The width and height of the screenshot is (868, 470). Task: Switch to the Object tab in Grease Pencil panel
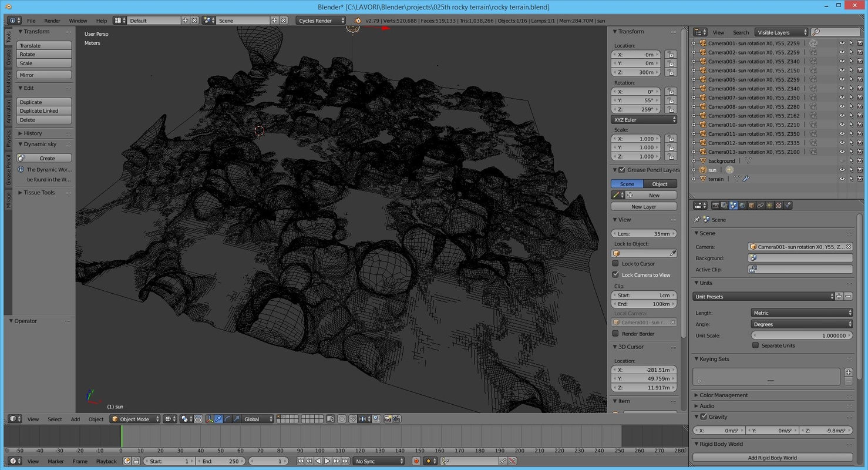pyautogui.click(x=659, y=183)
